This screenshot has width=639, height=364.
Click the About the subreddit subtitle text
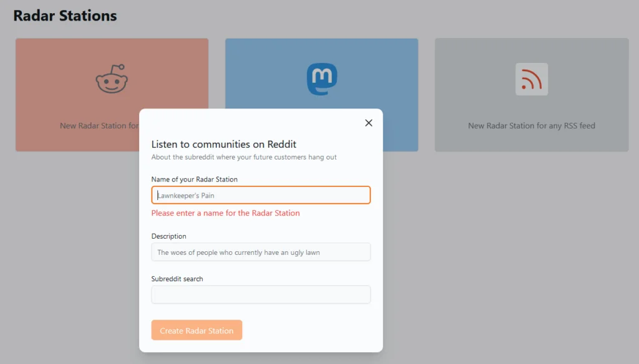[244, 157]
